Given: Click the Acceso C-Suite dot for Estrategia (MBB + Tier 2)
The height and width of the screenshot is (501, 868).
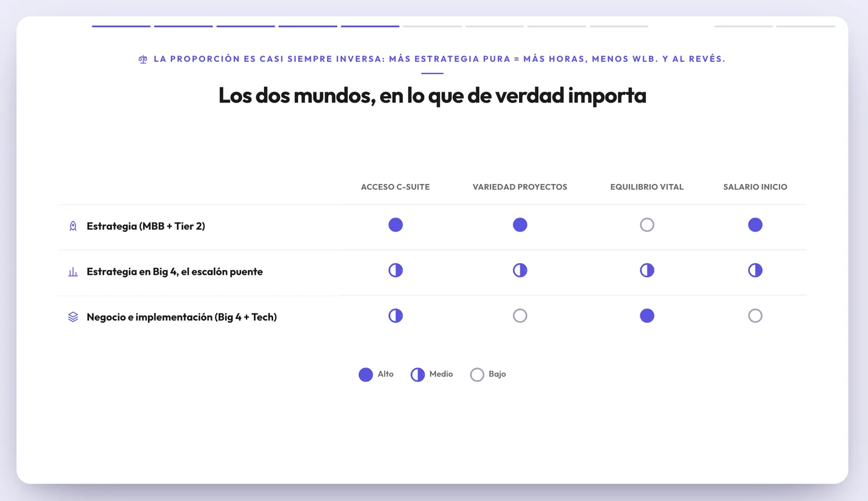Looking at the screenshot, I should [395, 224].
